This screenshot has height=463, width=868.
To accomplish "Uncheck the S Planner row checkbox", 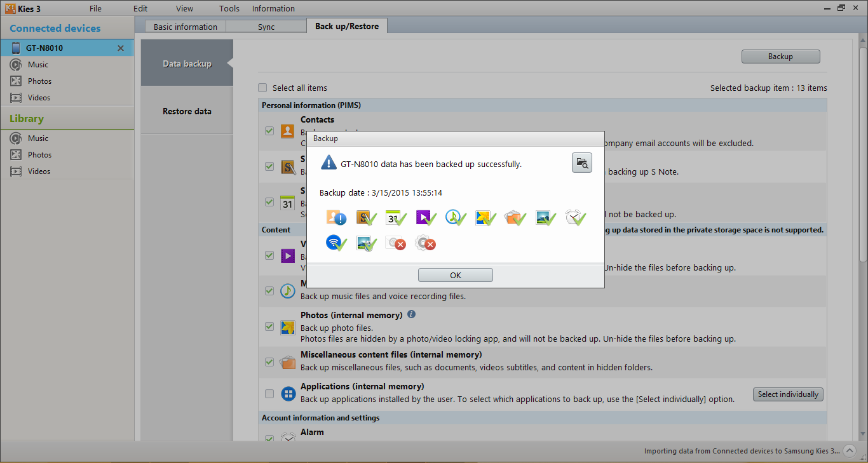I will pos(269,202).
